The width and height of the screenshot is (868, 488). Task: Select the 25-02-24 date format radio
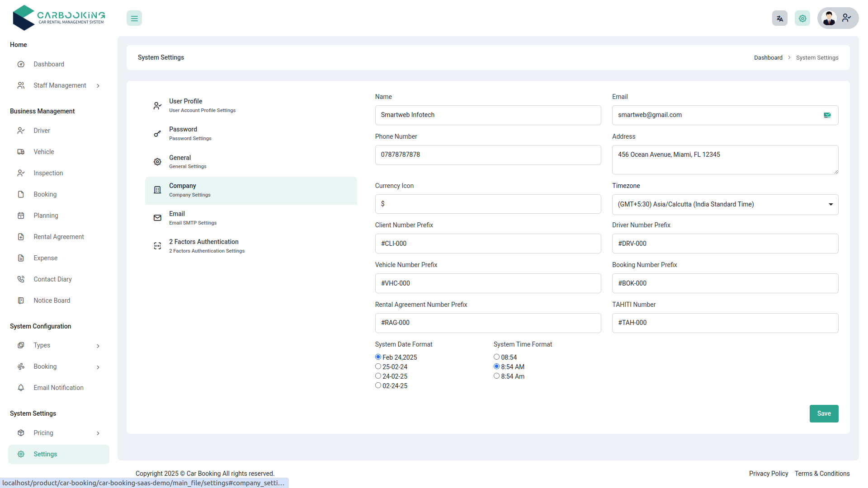tap(378, 366)
